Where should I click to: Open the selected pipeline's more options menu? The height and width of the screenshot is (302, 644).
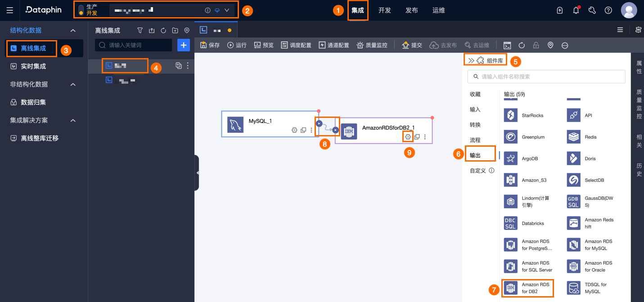click(188, 66)
